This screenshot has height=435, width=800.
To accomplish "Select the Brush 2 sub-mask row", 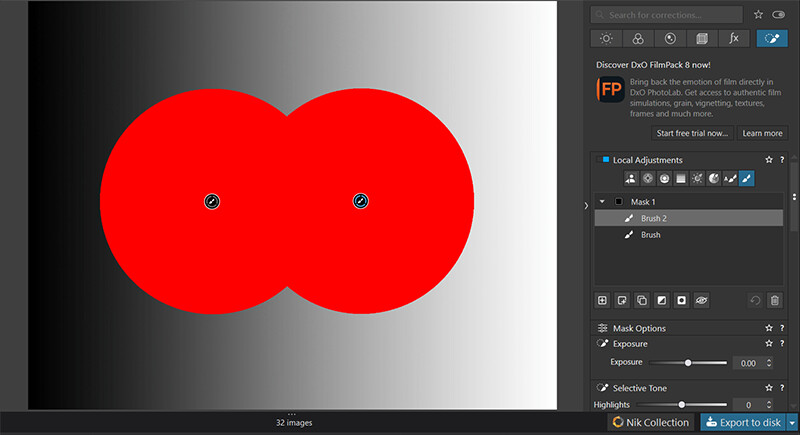I will tap(689, 218).
